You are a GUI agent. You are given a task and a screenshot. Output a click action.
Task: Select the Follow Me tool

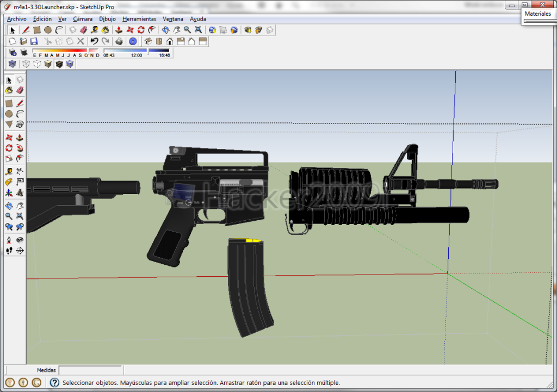click(20, 148)
